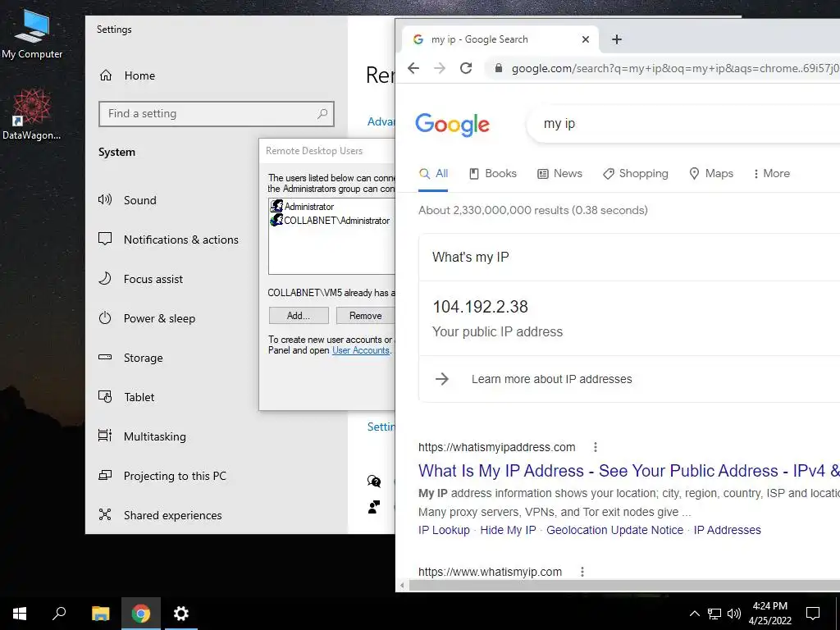The image size is (840, 630).
Task: Click the horizontal scrollbar in Chrome
Action: (624, 586)
